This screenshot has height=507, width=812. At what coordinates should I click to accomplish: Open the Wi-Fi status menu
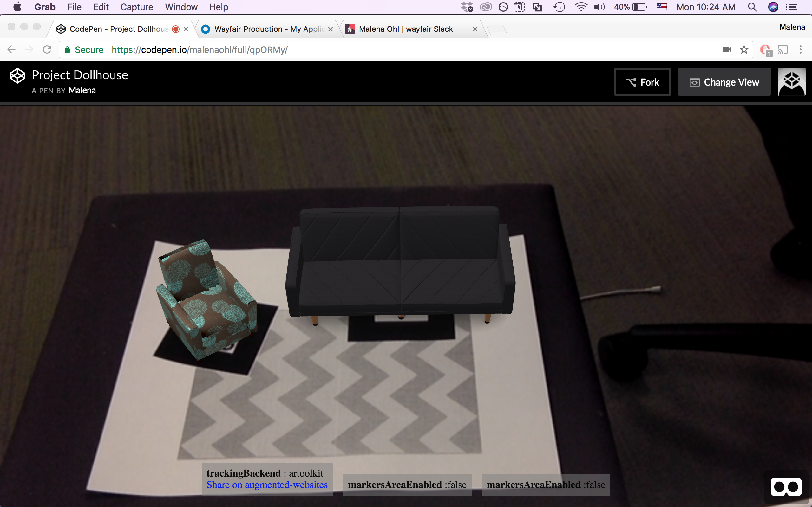pyautogui.click(x=581, y=7)
